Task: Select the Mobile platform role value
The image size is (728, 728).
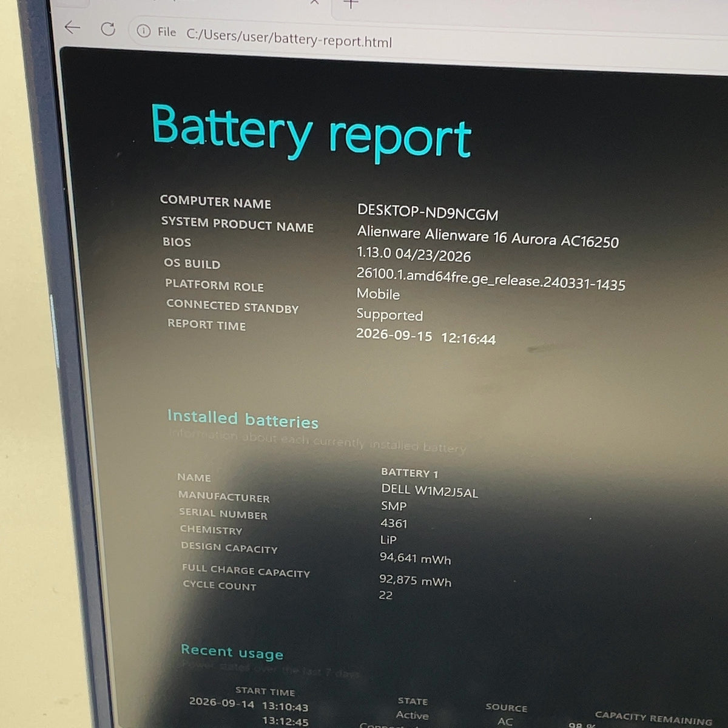Action: tap(378, 294)
